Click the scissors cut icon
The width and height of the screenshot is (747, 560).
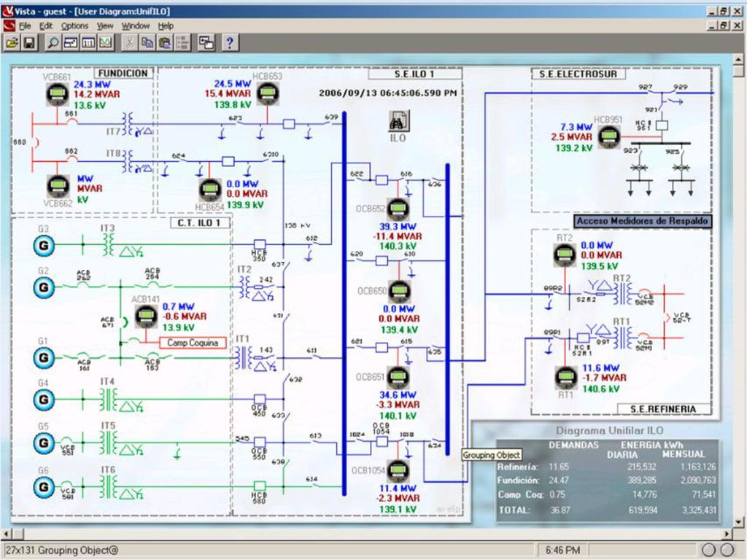[129, 43]
